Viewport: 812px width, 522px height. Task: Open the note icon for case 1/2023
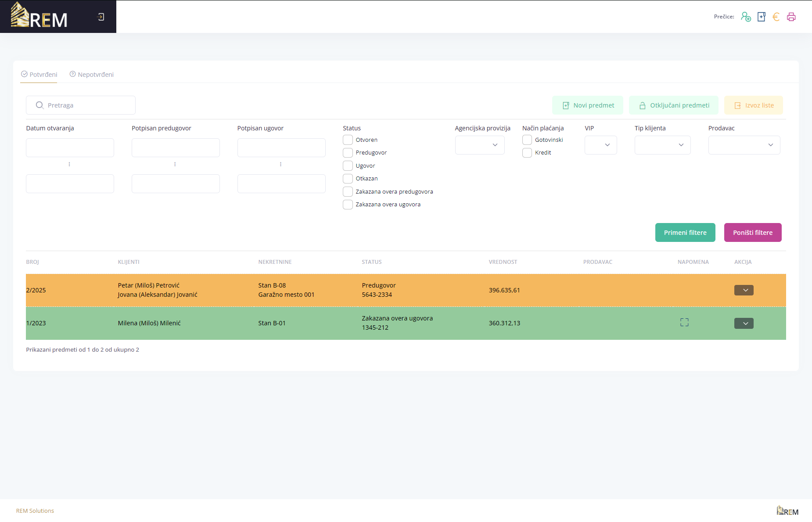click(x=684, y=323)
